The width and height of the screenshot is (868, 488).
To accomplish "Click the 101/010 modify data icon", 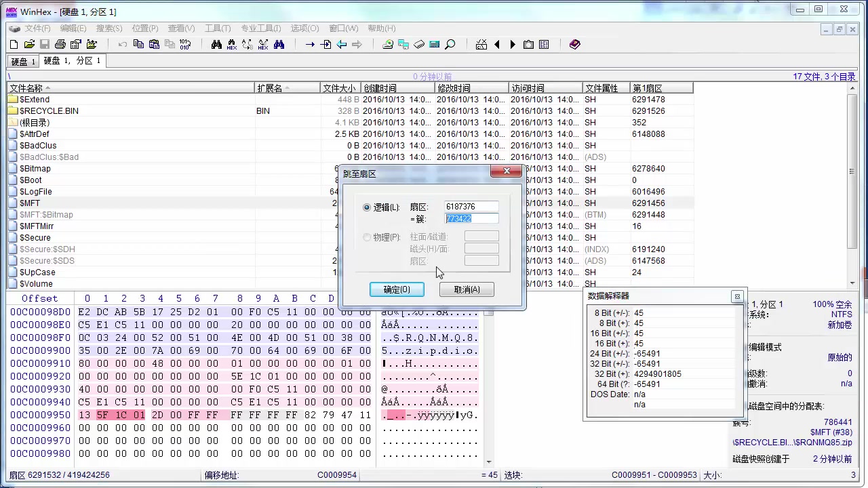I will pos(185,45).
